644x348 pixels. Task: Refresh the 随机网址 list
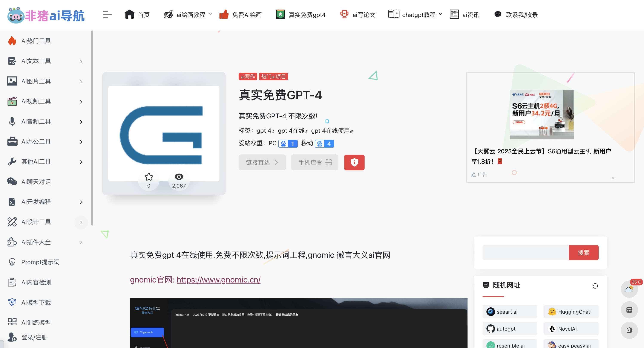tap(595, 286)
